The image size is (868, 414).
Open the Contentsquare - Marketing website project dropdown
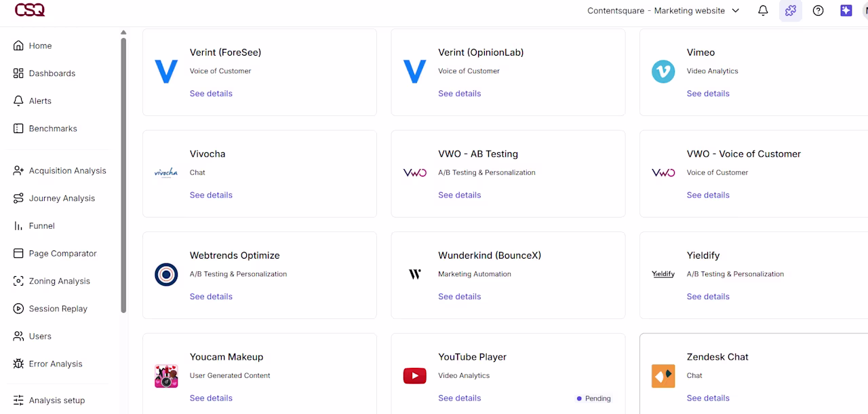(x=663, y=11)
